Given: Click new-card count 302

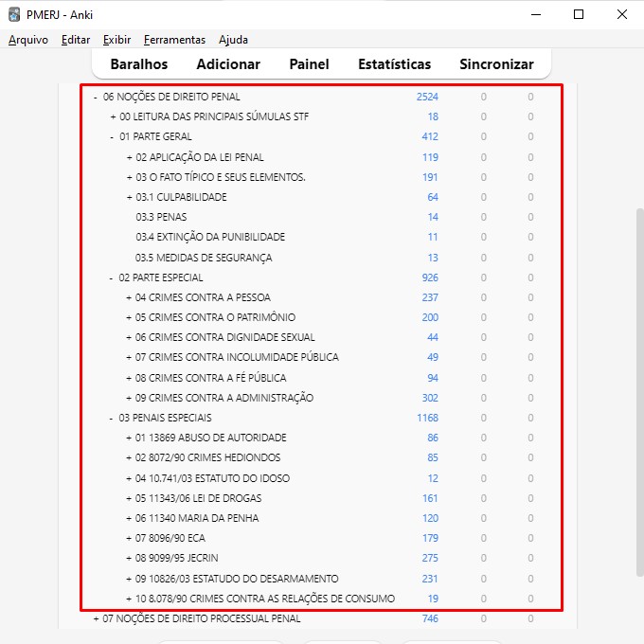Looking at the screenshot, I should (430, 398).
